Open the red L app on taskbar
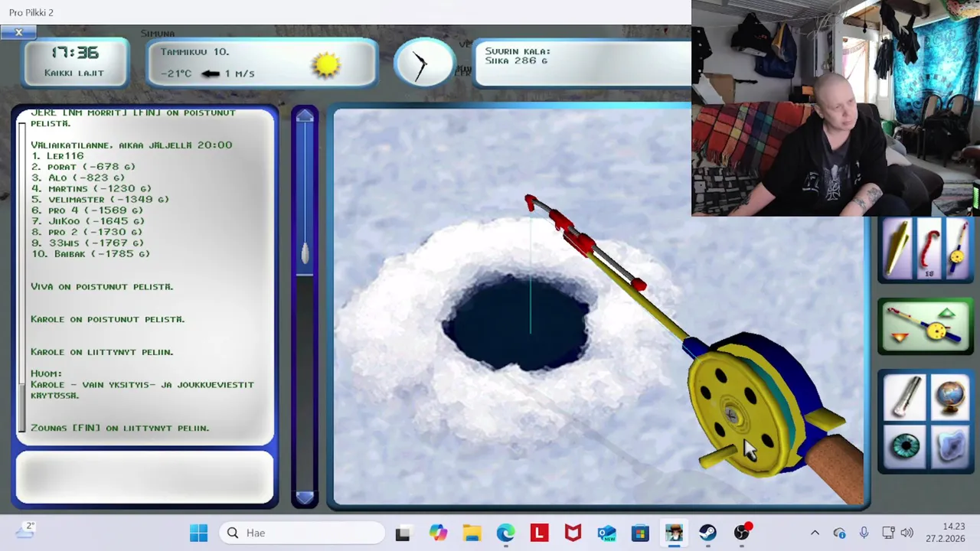980x551 pixels. pyautogui.click(x=539, y=533)
